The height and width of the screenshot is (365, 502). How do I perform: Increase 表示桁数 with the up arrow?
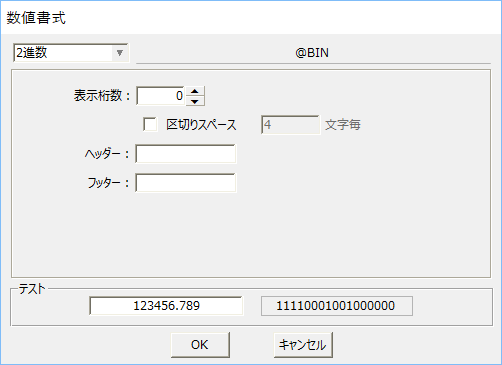pos(195,91)
